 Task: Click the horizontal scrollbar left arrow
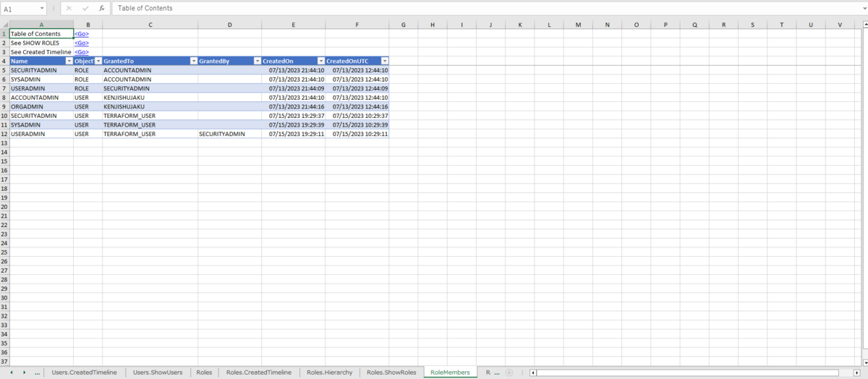pyautogui.click(x=533, y=372)
